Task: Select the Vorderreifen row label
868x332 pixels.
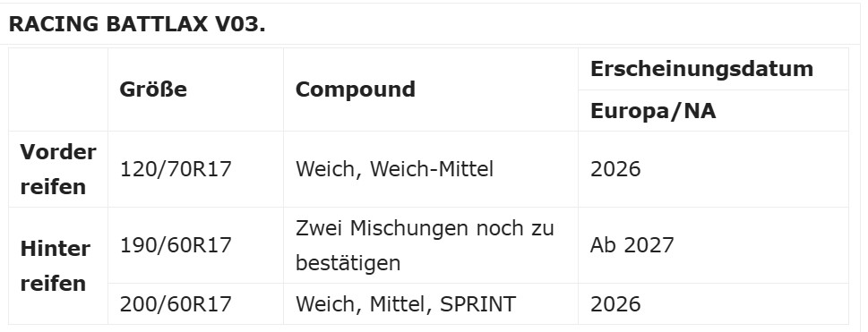Action: [58, 169]
